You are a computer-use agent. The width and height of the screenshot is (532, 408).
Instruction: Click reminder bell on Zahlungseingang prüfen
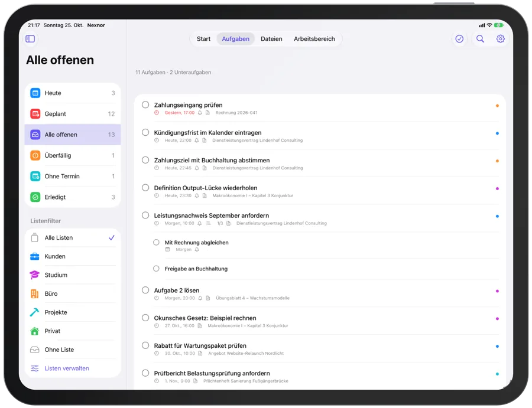pos(200,113)
